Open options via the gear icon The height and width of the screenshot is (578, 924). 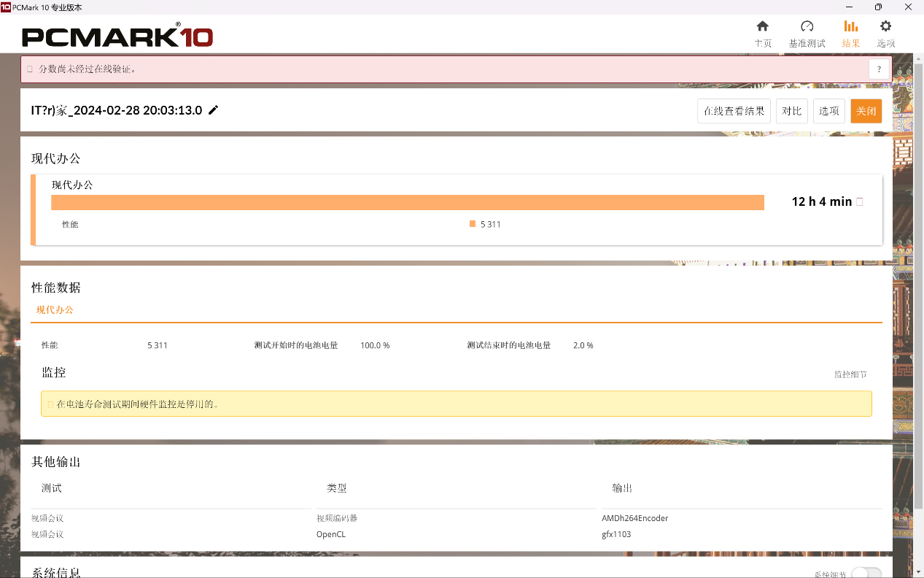point(886,26)
